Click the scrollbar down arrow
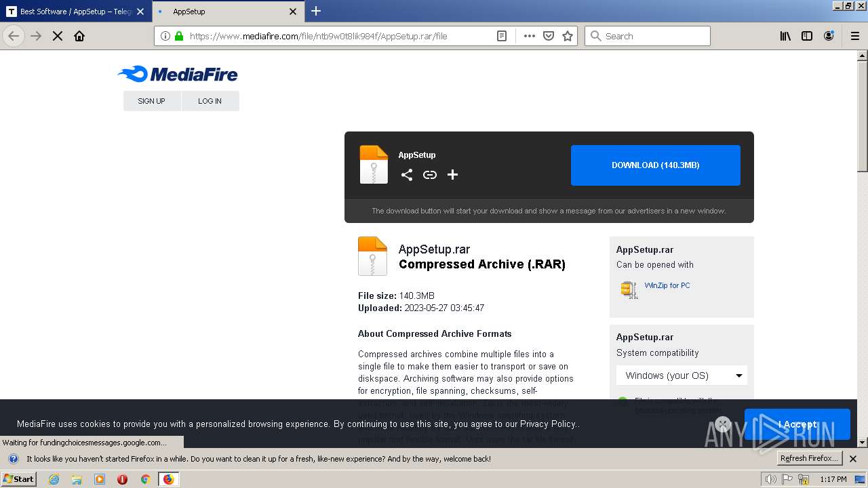 point(862,442)
